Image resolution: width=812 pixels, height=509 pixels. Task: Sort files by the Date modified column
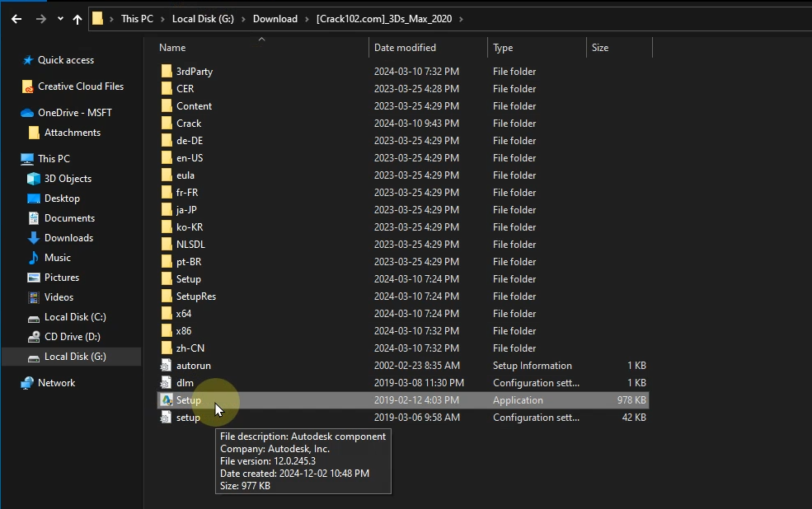405,48
